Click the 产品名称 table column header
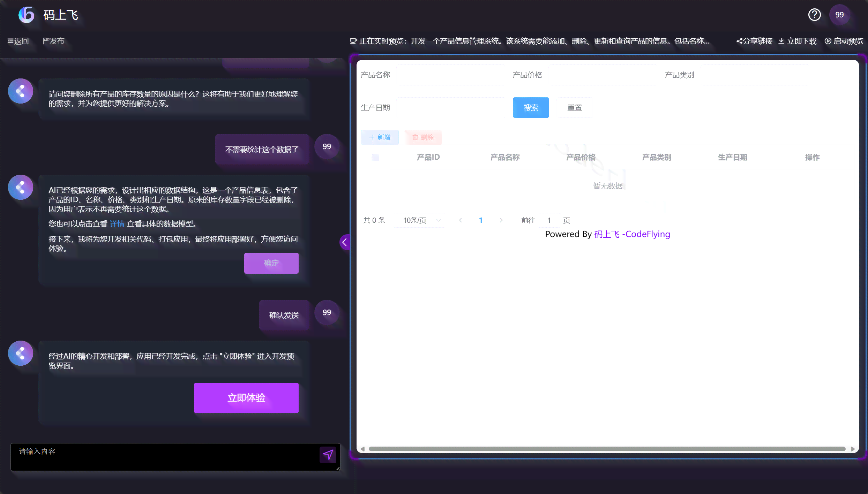This screenshot has width=868, height=494. (505, 157)
